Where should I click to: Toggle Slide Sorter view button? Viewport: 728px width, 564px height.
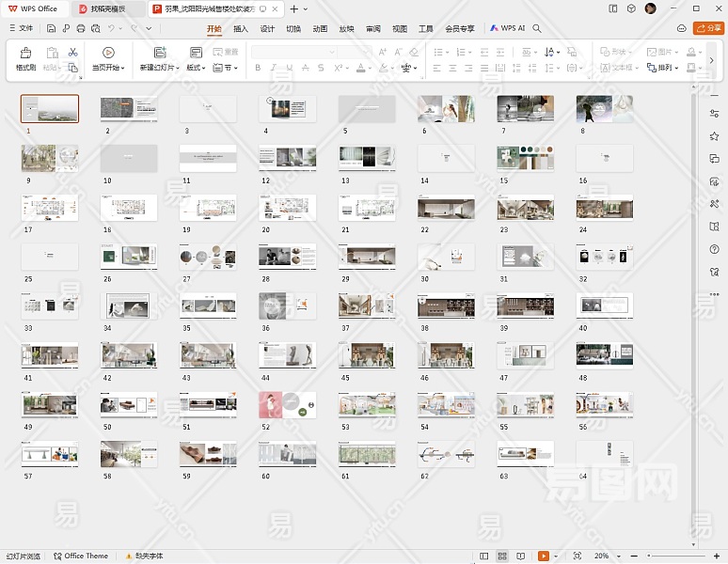tap(502, 556)
